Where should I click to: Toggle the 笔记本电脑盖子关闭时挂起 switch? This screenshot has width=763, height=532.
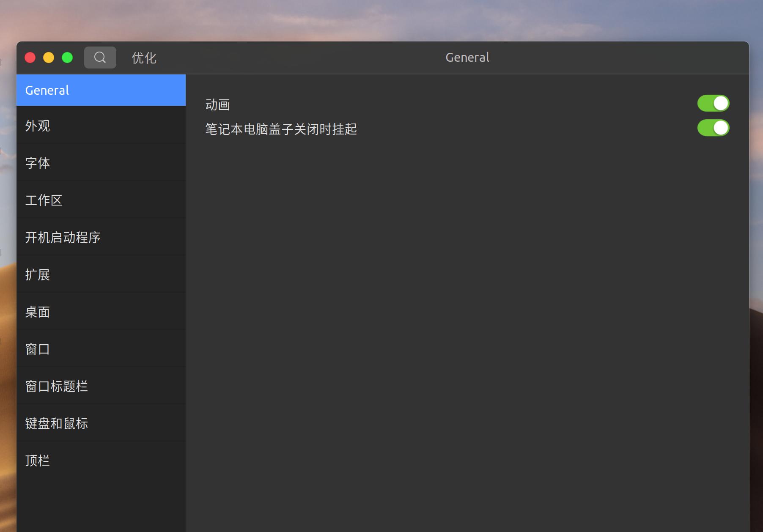713,128
